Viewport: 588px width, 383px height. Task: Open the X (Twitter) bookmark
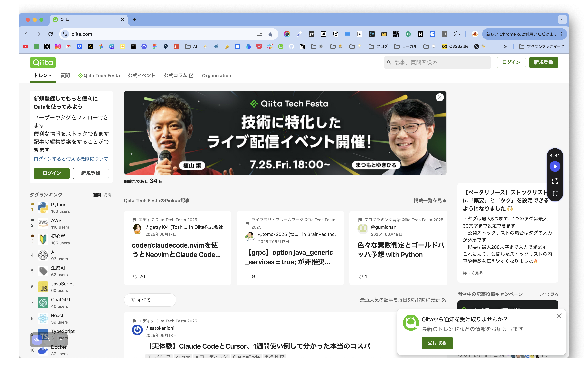click(x=47, y=46)
